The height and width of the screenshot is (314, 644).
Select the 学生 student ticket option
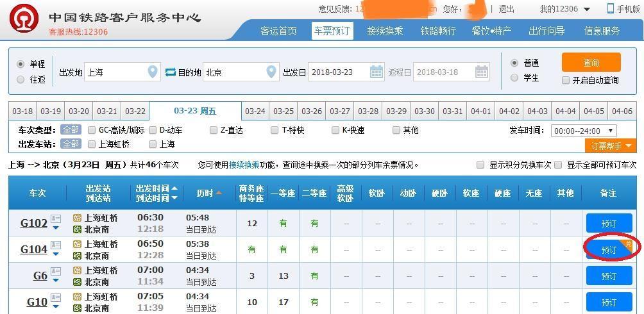click(x=514, y=78)
